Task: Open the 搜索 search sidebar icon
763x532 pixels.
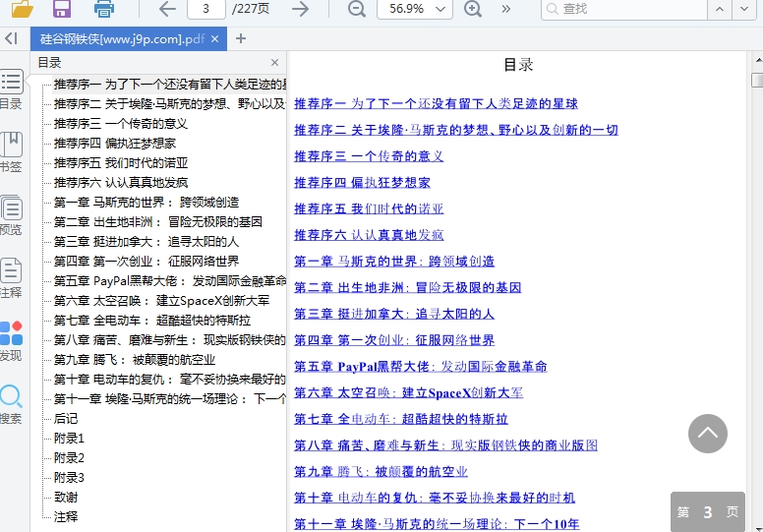Action: (11, 404)
